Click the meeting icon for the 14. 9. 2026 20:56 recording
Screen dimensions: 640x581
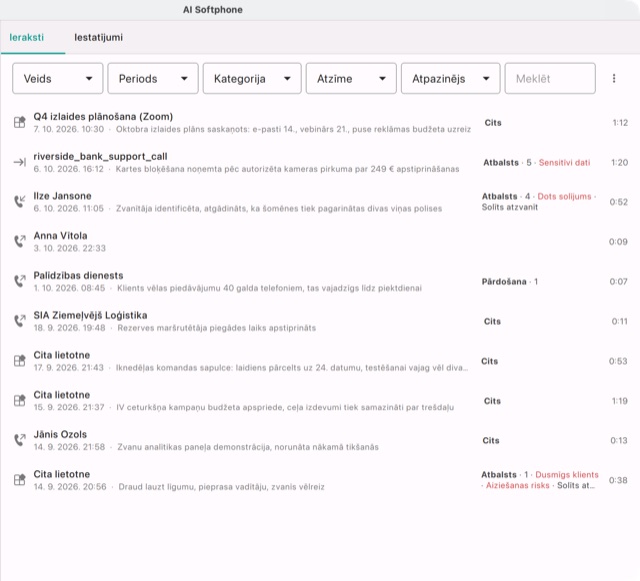[20, 480]
